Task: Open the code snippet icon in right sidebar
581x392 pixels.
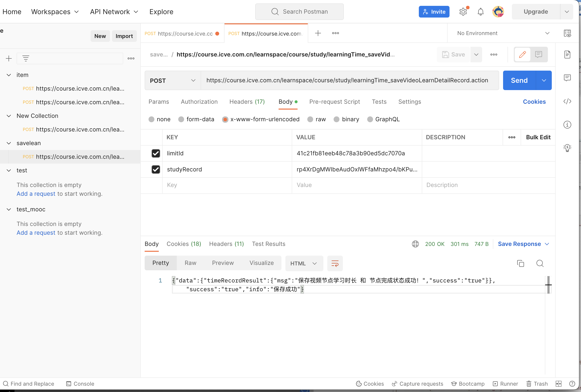Action: [567, 101]
